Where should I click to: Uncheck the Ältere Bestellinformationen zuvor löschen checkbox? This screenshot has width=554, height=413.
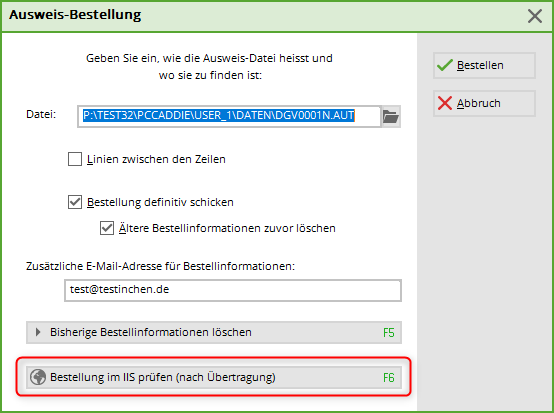pyautogui.click(x=107, y=228)
